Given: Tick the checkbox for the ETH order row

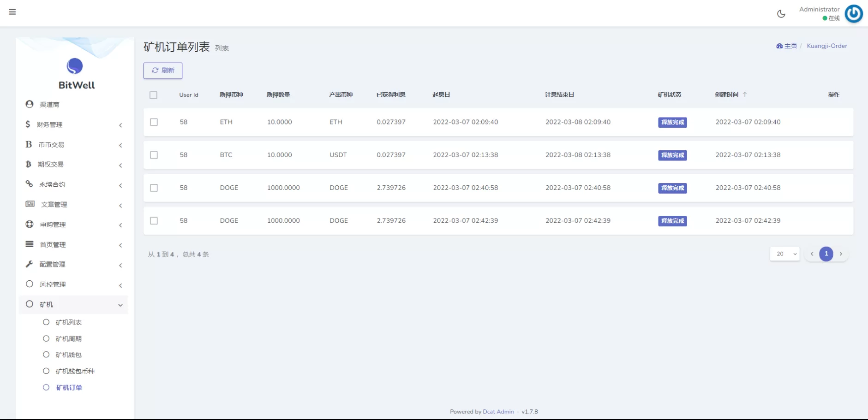Looking at the screenshot, I should pos(154,122).
